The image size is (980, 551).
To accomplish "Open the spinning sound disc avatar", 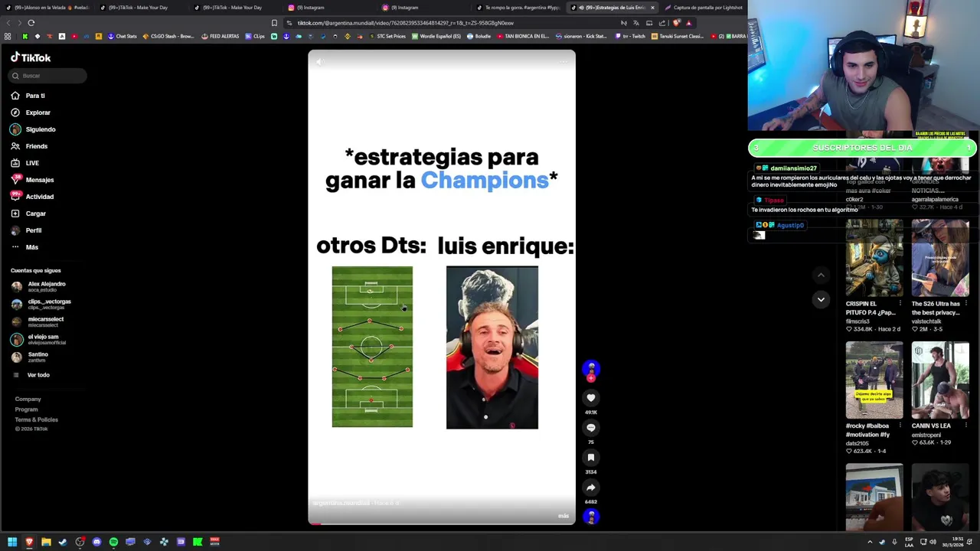I will [x=590, y=517].
